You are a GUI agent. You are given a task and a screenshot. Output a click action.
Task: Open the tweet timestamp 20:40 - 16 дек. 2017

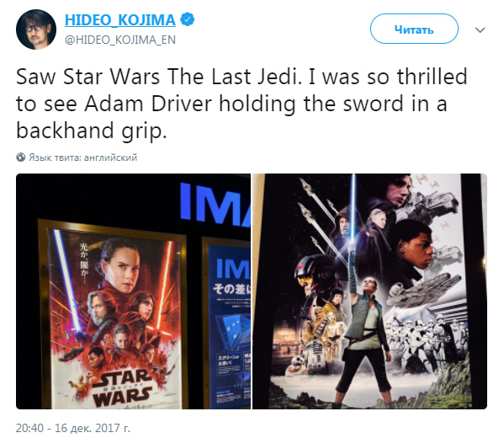click(73, 428)
